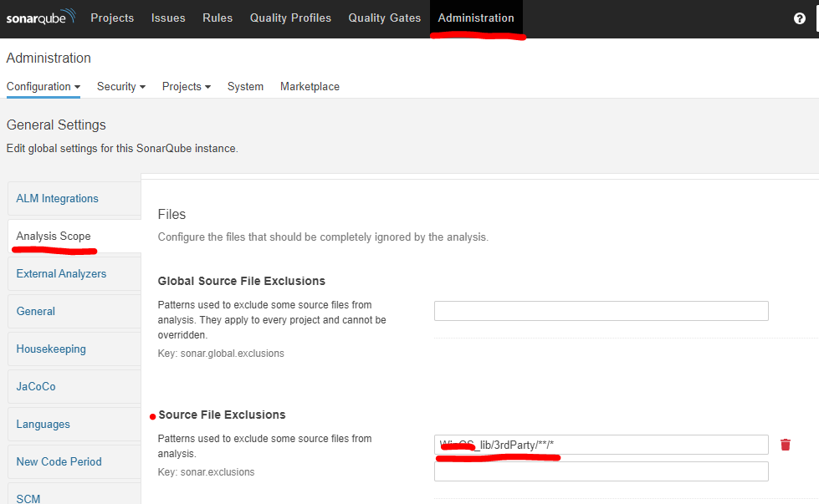
Task: Click 'Edit global settings for this SonarQube instance.' text
Action: tap(122, 148)
